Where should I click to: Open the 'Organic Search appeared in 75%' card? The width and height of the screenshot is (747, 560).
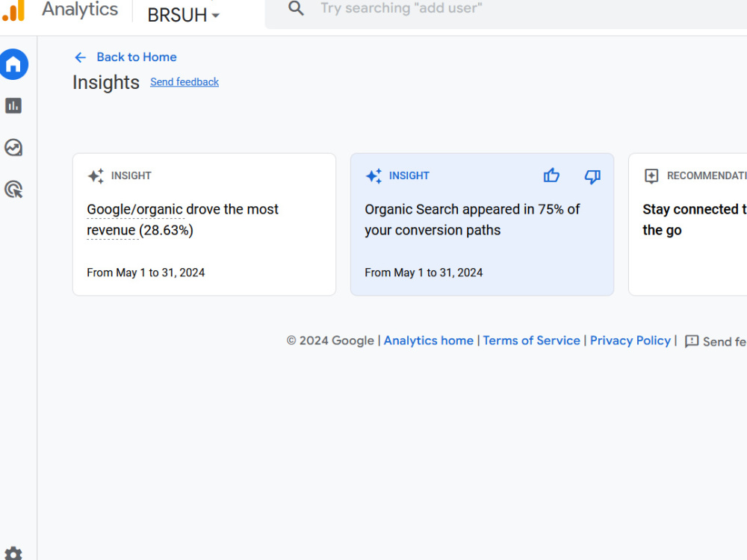482,224
